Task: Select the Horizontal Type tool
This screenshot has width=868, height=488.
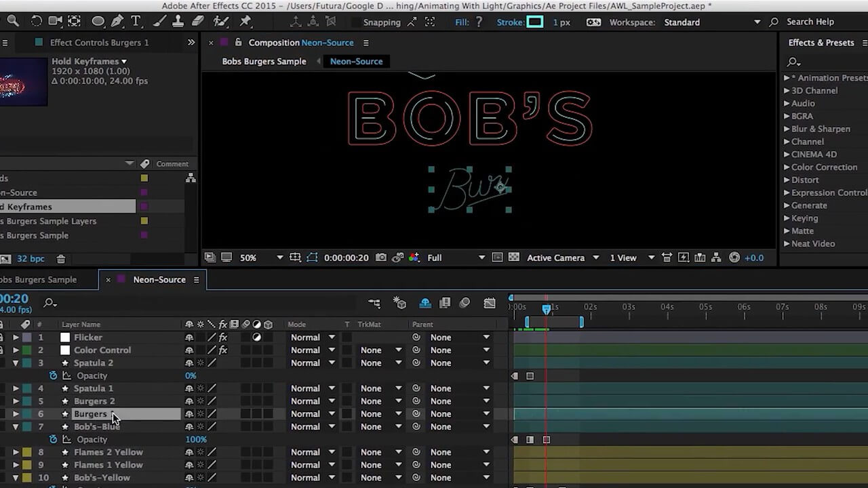Action: pyautogui.click(x=136, y=22)
